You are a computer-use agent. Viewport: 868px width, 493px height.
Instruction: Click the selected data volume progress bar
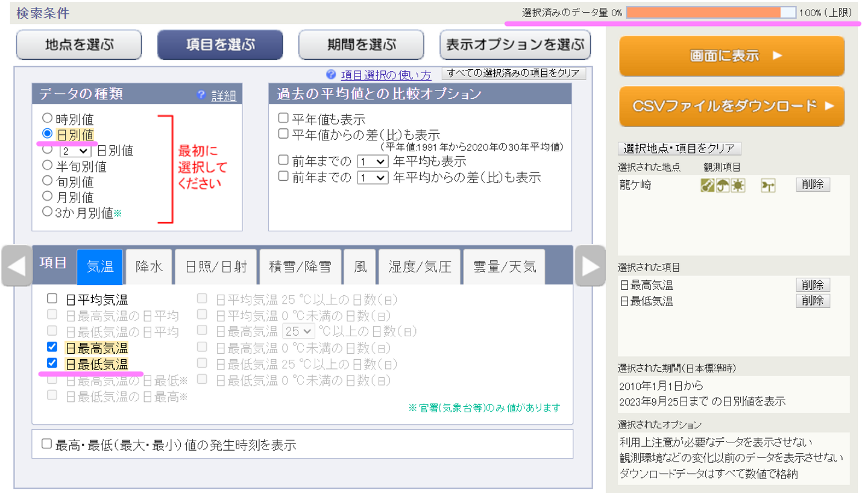711,12
